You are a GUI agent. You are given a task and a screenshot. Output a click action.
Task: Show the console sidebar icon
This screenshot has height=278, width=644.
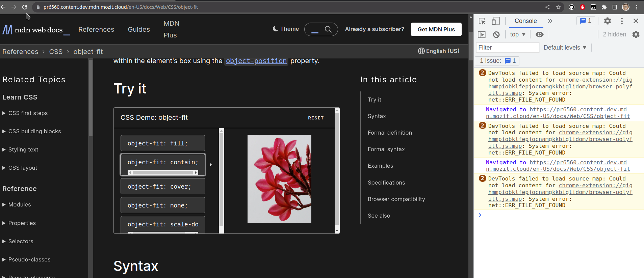(x=482, y=34)
